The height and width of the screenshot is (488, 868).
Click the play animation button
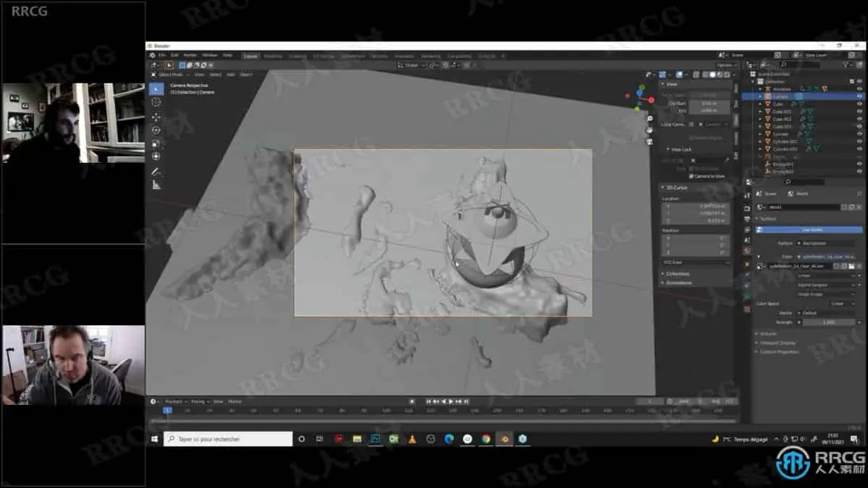[451, 401]
